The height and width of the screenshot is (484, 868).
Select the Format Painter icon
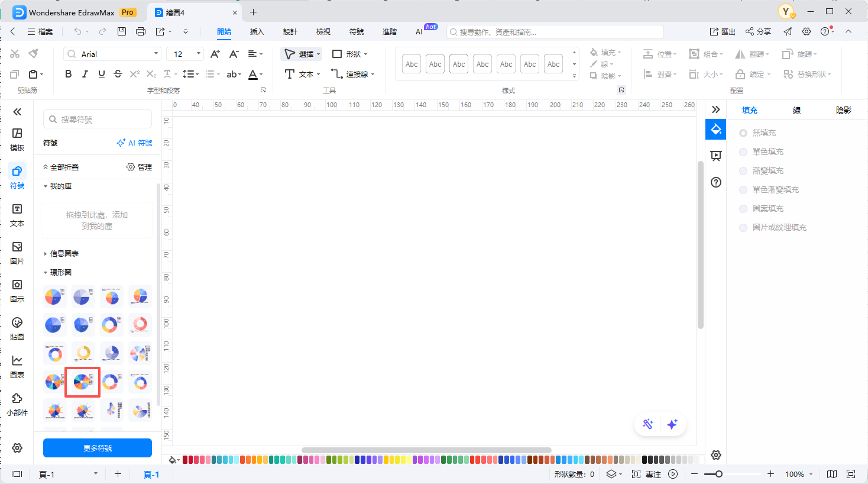pyautogui.click(x=34, y=54)
